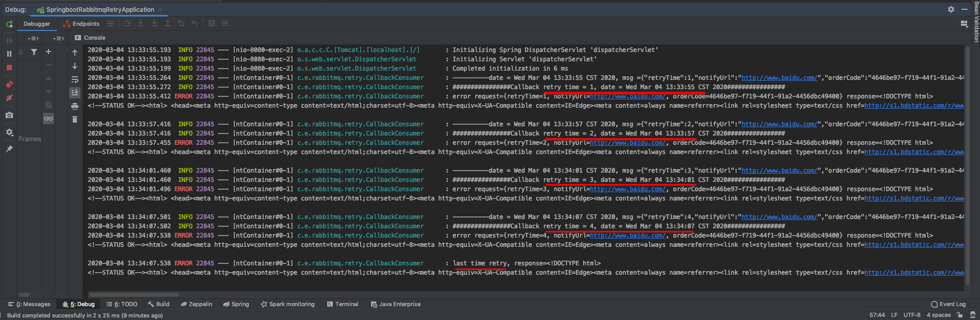Click the Rerun application icon
980x320 pixels.
(9, 24)
